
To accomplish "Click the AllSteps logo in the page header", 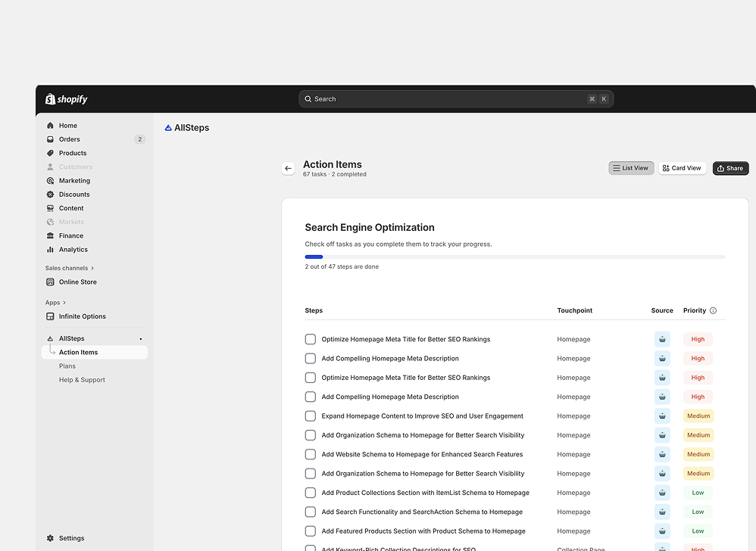I will (168, 128).
